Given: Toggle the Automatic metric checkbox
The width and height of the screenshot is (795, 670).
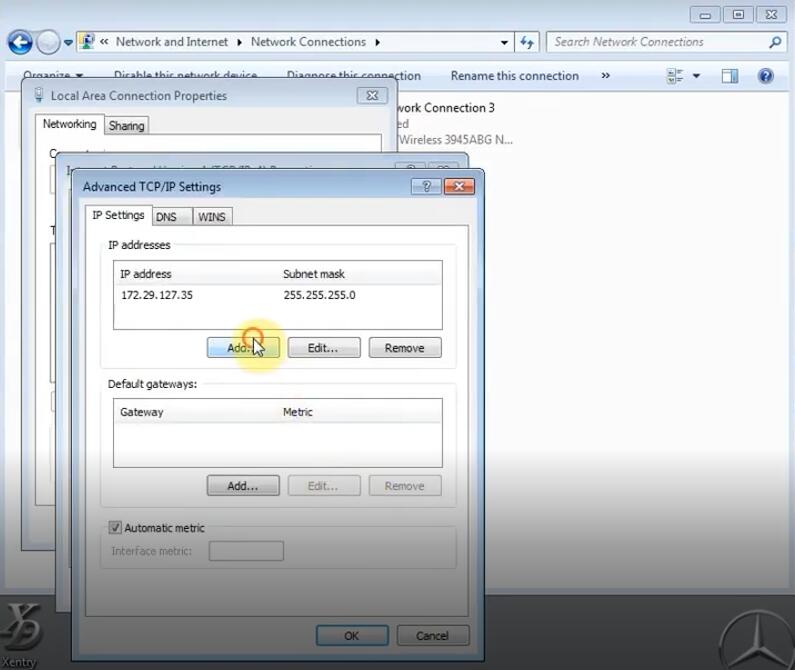Looking at the screenshot, I should click(115, 527).
